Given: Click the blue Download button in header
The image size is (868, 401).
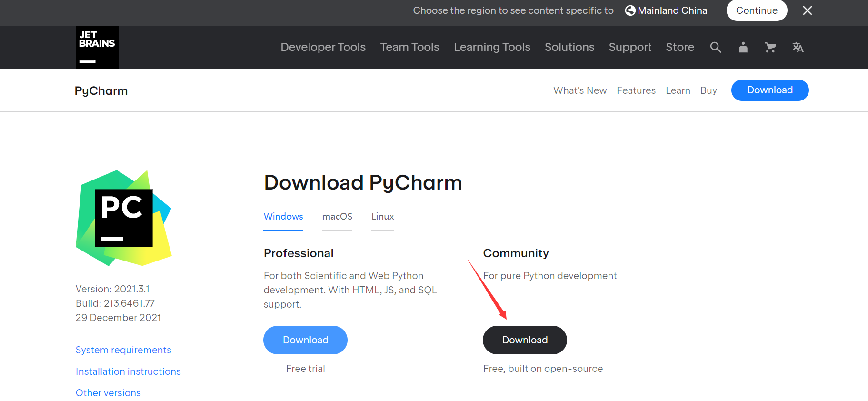Looking at the screenshot, I should click(770, 90).
